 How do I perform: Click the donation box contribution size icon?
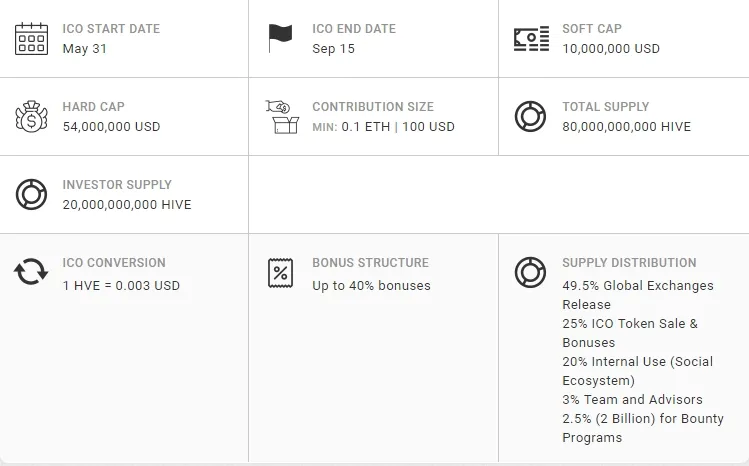[x=282, y=117]
